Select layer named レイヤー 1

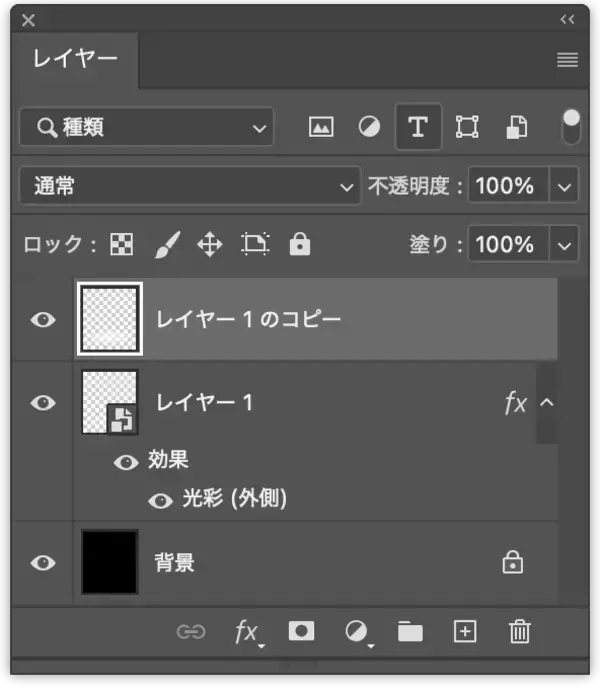click(x=204, y=402)
